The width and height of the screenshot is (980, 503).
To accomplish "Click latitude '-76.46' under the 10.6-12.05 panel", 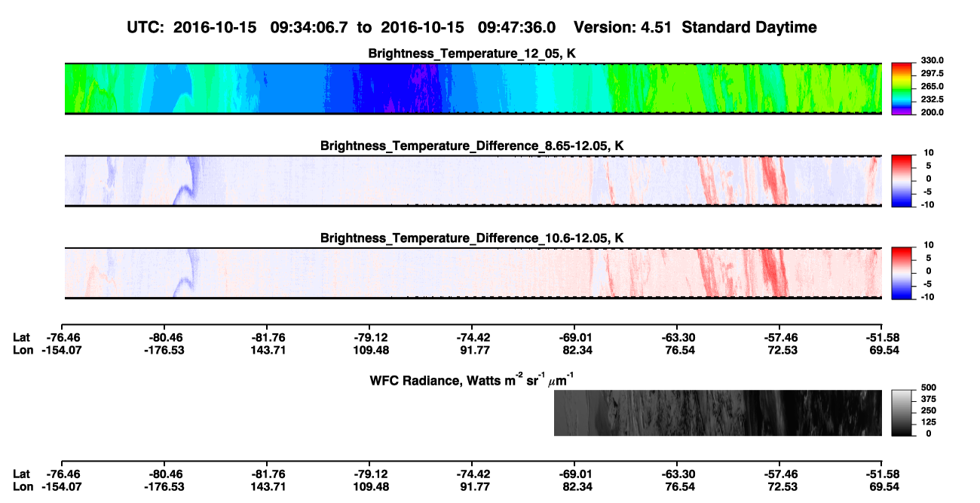I will (62, 338).
